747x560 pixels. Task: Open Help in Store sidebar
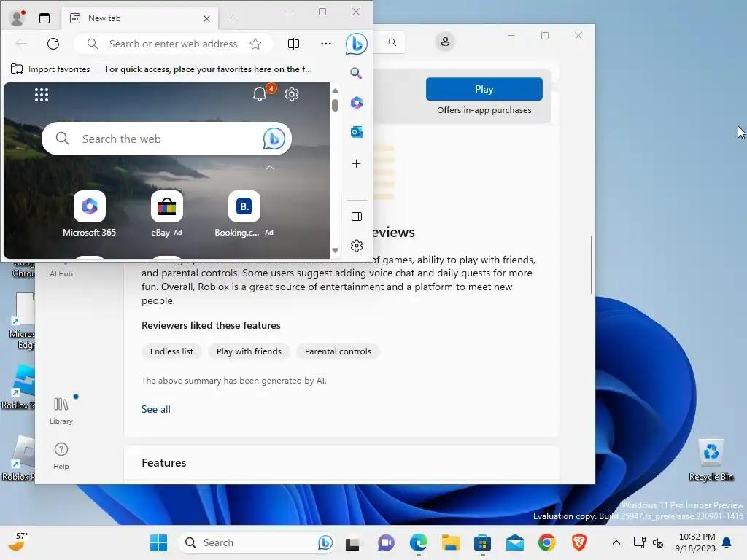61,456
